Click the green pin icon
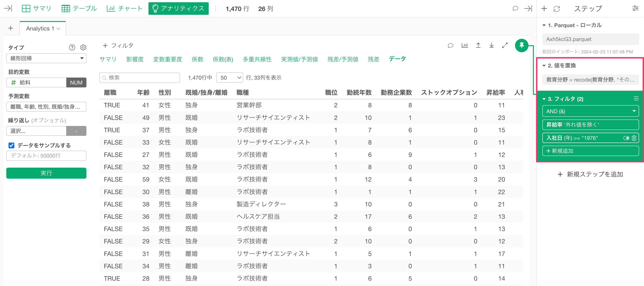 click(521, 45)
